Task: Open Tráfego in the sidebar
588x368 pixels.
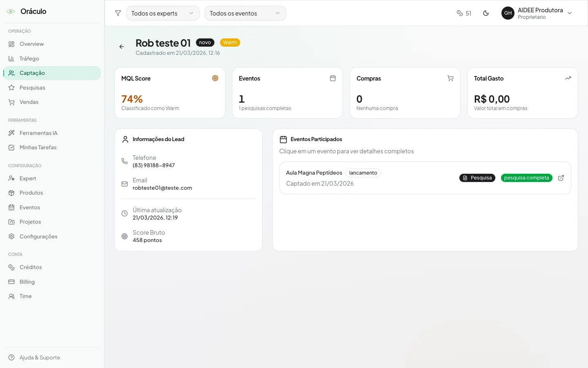Action: coord(52,58)
